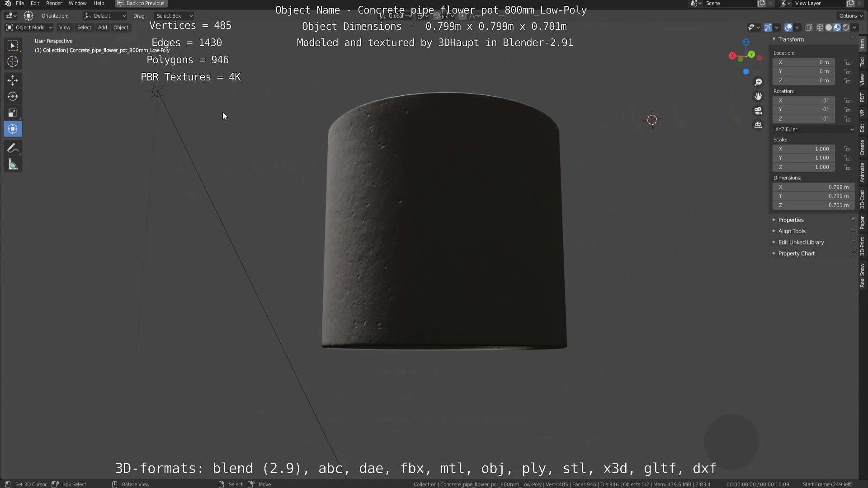Open Orientation Default dropdown
868x488 pixels.
pos(105,16)
